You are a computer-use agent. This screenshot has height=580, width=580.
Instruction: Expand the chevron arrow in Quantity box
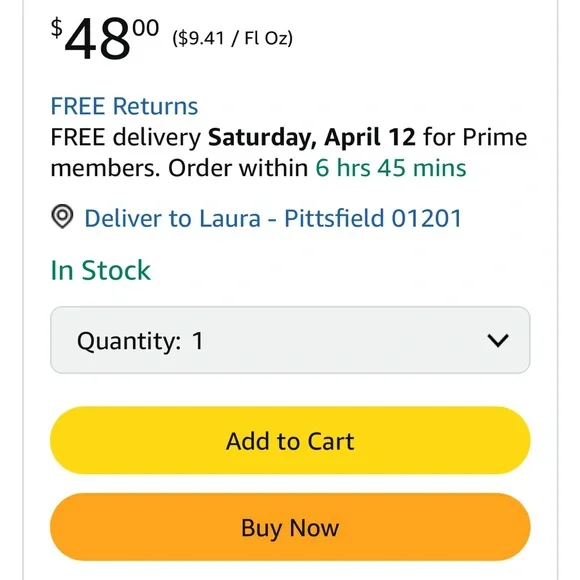[498, 341]
